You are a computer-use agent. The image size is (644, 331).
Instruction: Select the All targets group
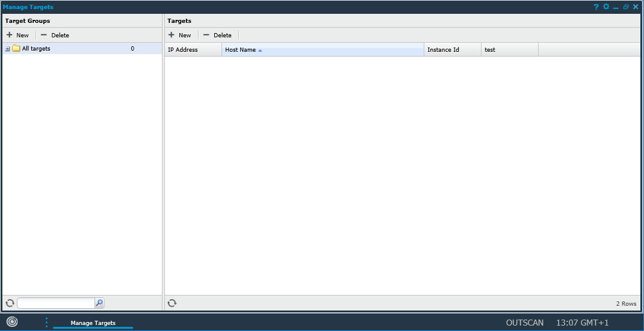[36, 49]
